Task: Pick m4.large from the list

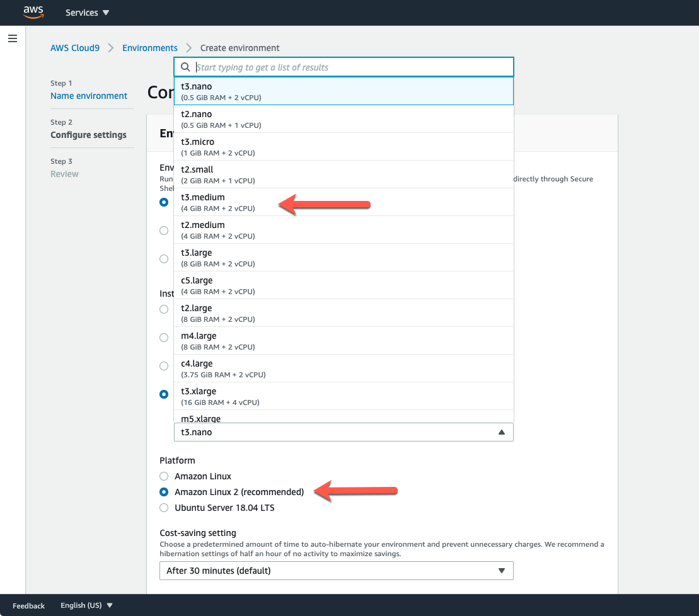Action: pyautogui.click(x=344, y=341)
